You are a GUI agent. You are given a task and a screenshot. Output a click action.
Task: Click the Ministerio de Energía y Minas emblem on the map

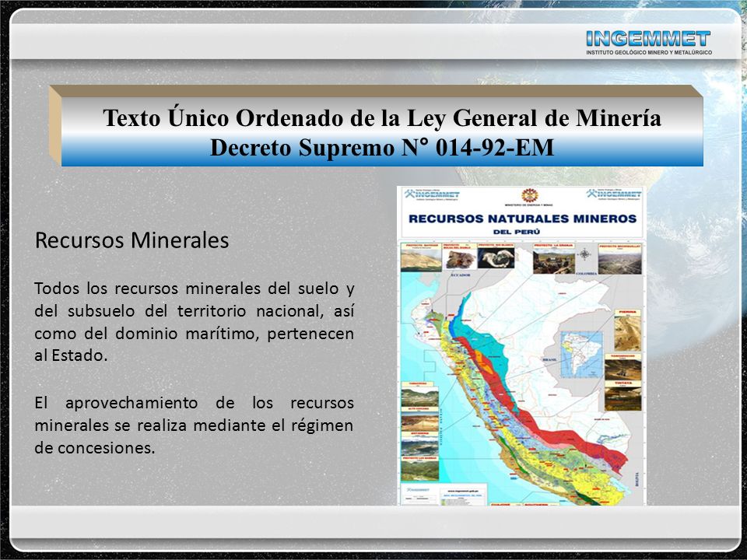tap(529, 195)
